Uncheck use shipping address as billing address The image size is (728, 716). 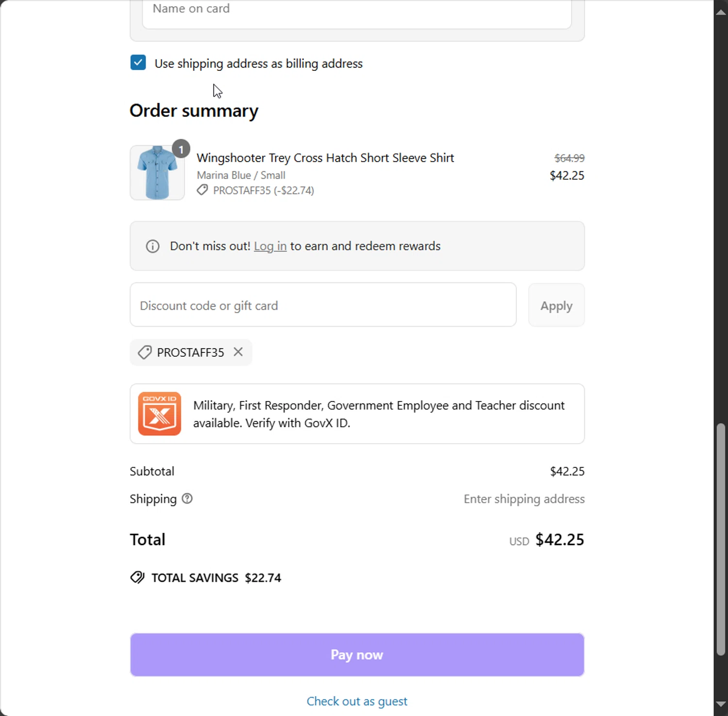pyautogui.click(x=138, y=63)
